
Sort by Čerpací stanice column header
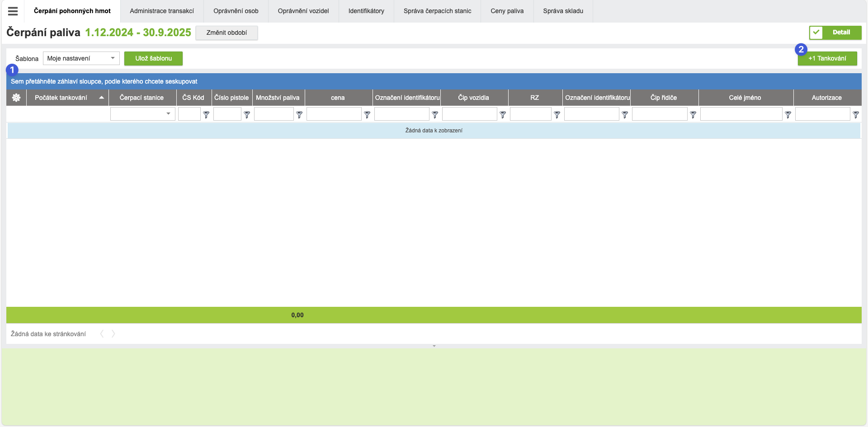tap(142, 98)
